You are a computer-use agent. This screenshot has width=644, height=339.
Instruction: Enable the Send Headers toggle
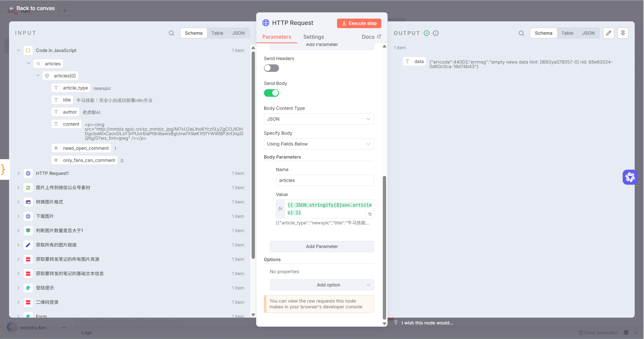271,68
